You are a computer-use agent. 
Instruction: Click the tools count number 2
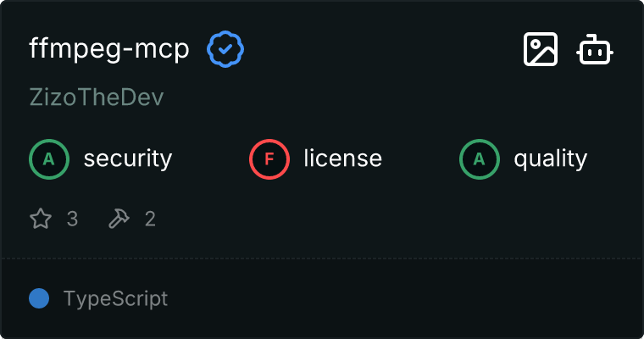point(150,220)
